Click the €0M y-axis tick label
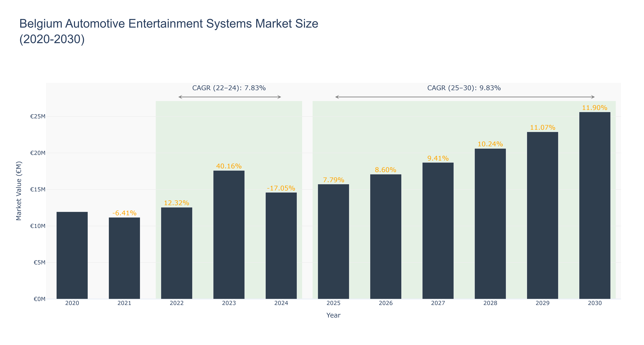644x345 pixels. click(39, 299)
